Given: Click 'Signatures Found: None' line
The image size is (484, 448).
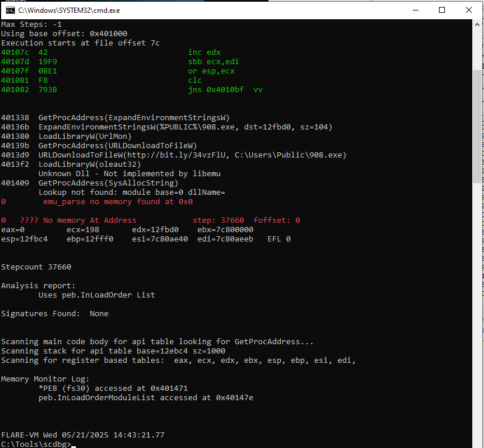Looking at the screenshot, I should click(55, 314).
